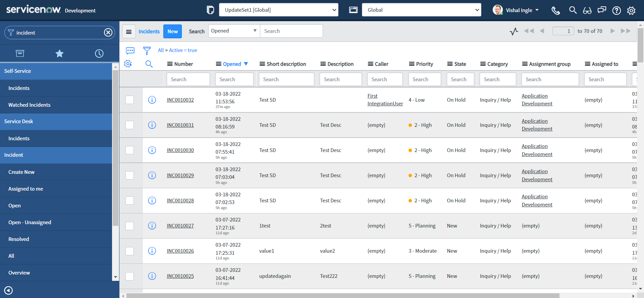
Task: Open Caller column options menu
Action: click(x=371, y=64)
